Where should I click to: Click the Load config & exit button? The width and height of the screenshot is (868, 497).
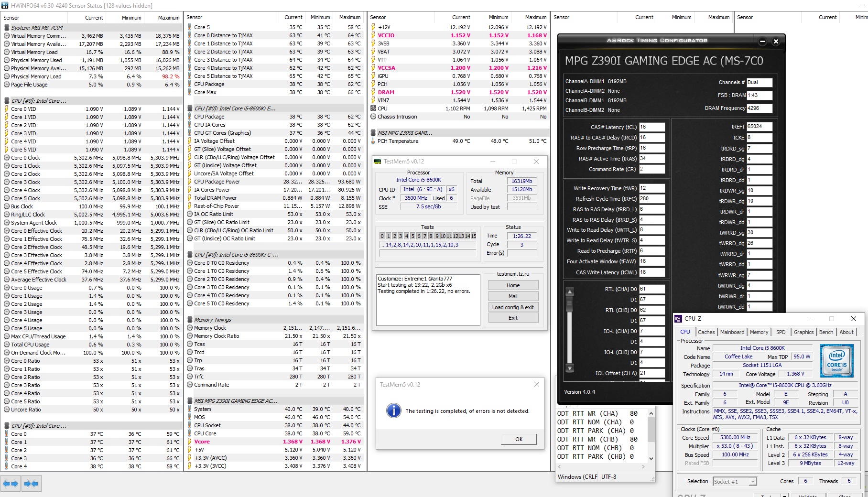click(513, 307)
